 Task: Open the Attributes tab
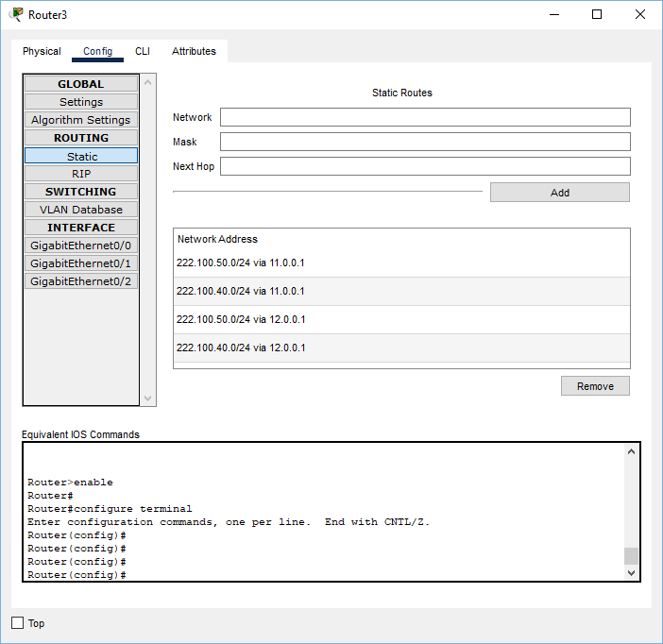click(x=194, y=51)
